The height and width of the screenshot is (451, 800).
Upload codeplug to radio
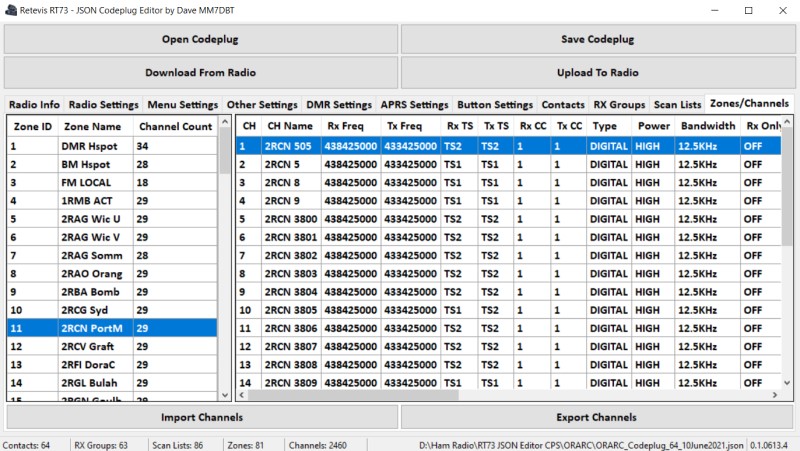tap(597, 72)
